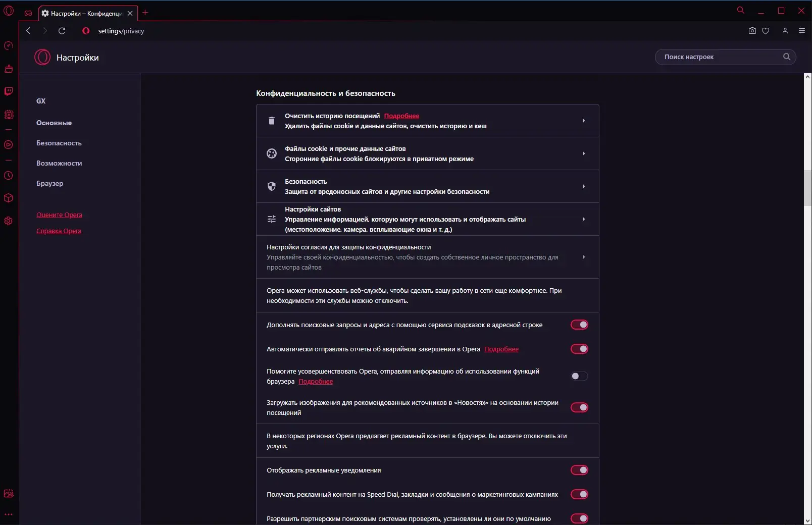Click the image icon near the sidebar bottom
This screenshot has height=525, width=812.
[x=9, y=494]
